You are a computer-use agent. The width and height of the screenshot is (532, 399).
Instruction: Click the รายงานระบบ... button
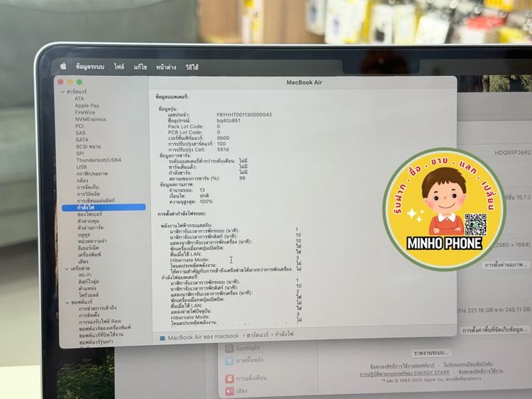431,353
